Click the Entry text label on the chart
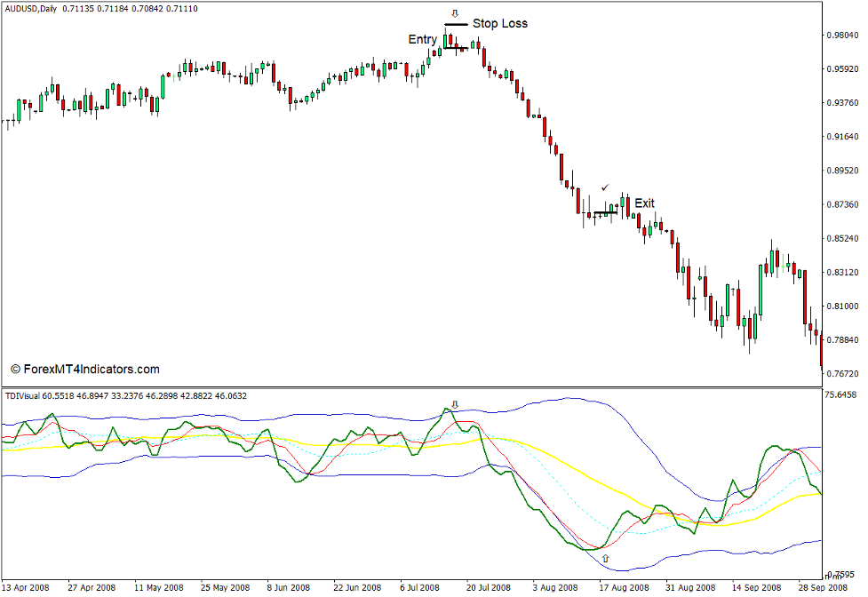The width and height of the screenshot is (868, 597). pos(421,39)
